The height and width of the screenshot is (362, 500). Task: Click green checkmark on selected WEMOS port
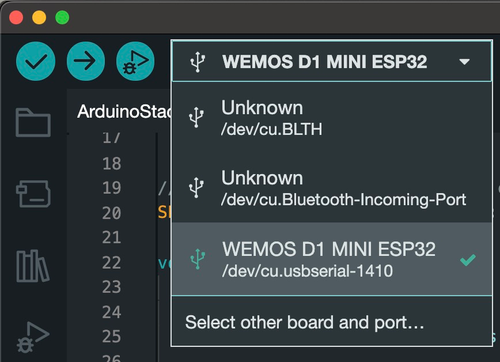[468, 260]
